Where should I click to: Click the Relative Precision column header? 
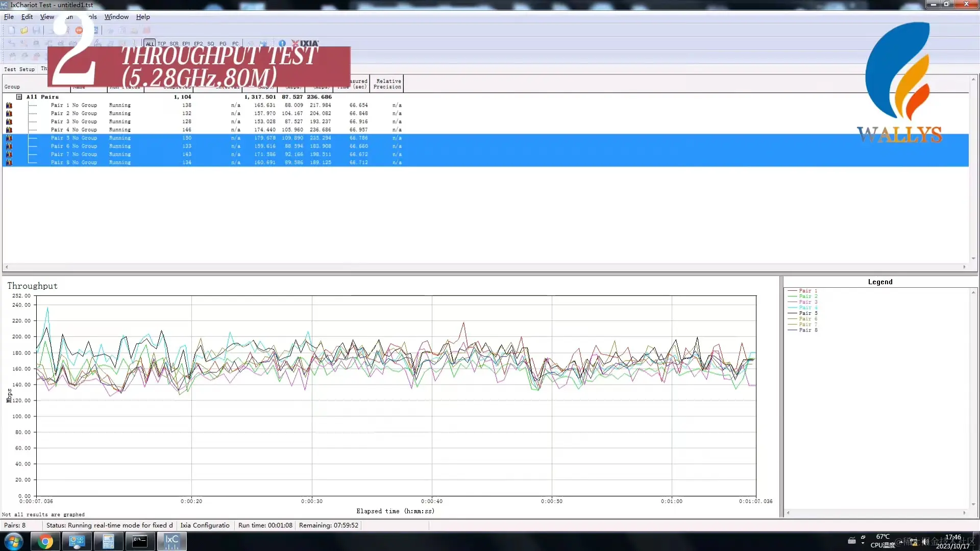point(387,84)
